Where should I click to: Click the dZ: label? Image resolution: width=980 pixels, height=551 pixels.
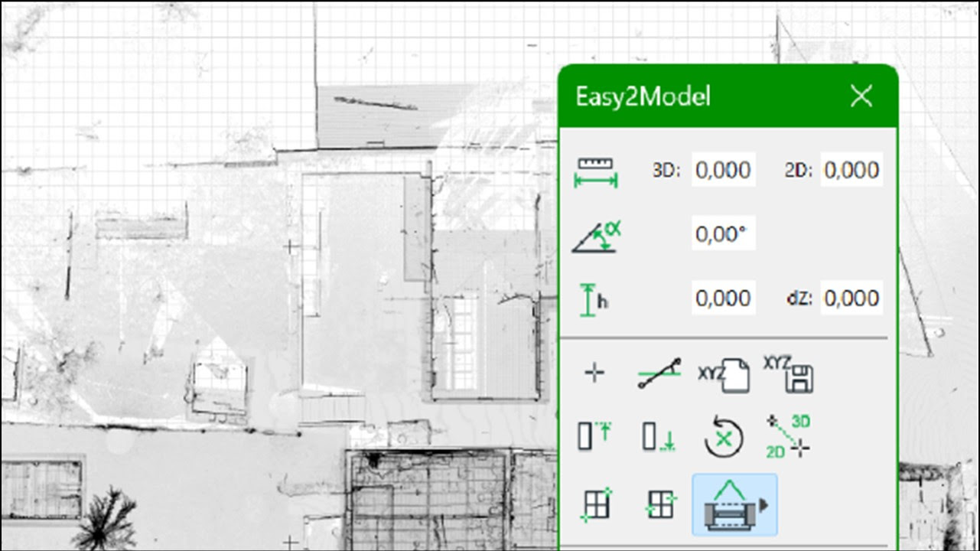799,298
